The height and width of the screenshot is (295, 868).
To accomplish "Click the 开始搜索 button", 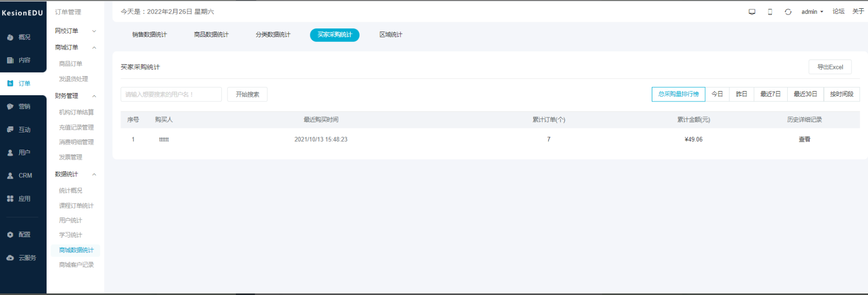I will click(247, 94).
